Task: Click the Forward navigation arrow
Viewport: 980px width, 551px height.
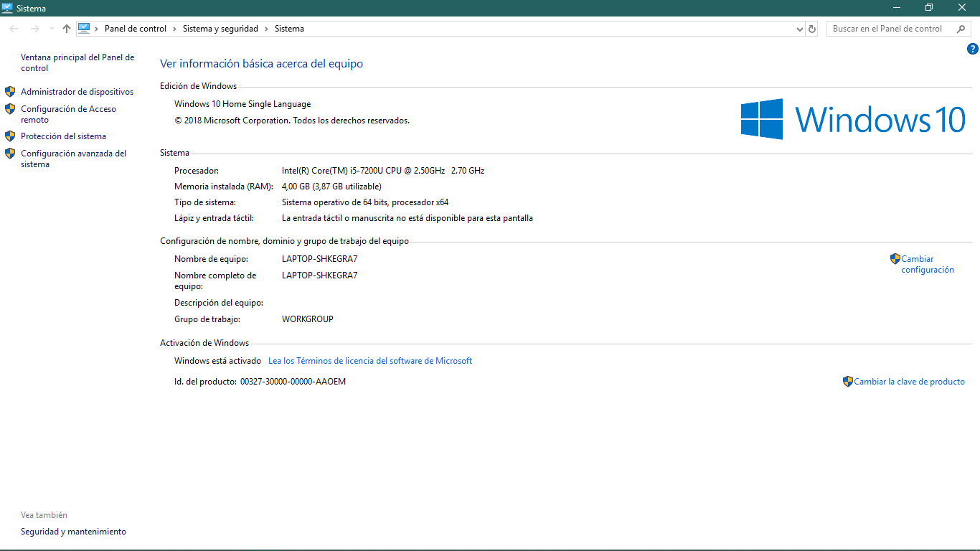Action: click(34, 29)
